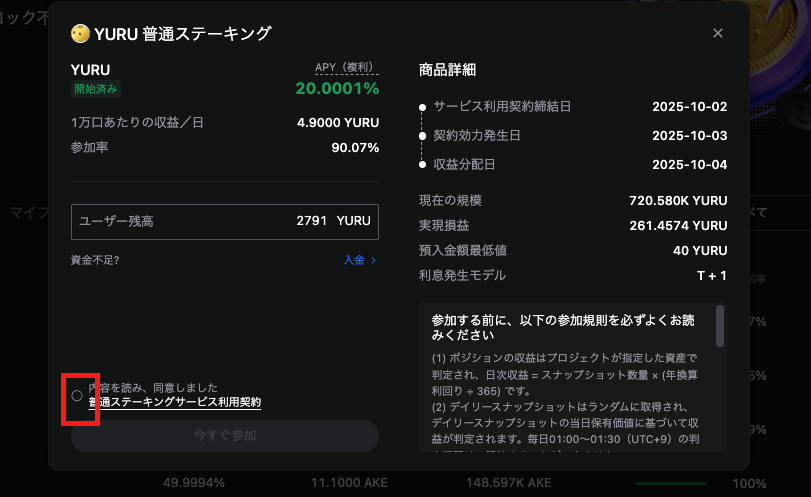
Task: Click the 収益分配日 timeline dot
Action: pos(423,164)
